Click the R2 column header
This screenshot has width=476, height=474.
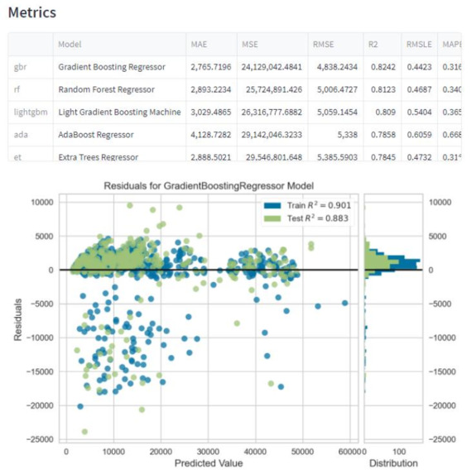point(382,45)
